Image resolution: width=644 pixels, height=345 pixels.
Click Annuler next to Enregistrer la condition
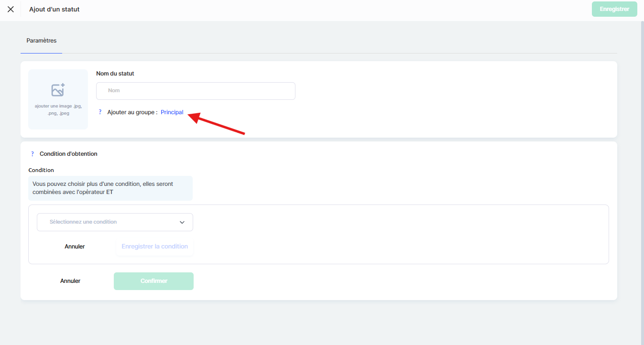tap(75, 247)
